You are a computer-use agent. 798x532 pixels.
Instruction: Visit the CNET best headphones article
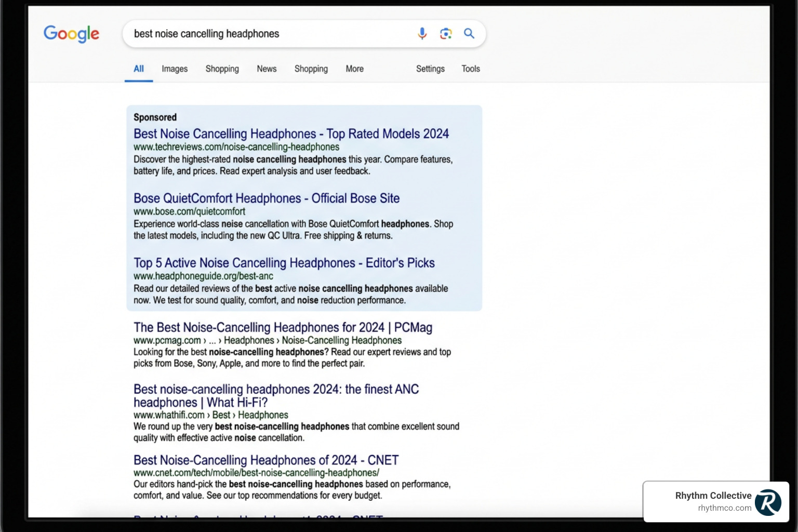[265, 460]
